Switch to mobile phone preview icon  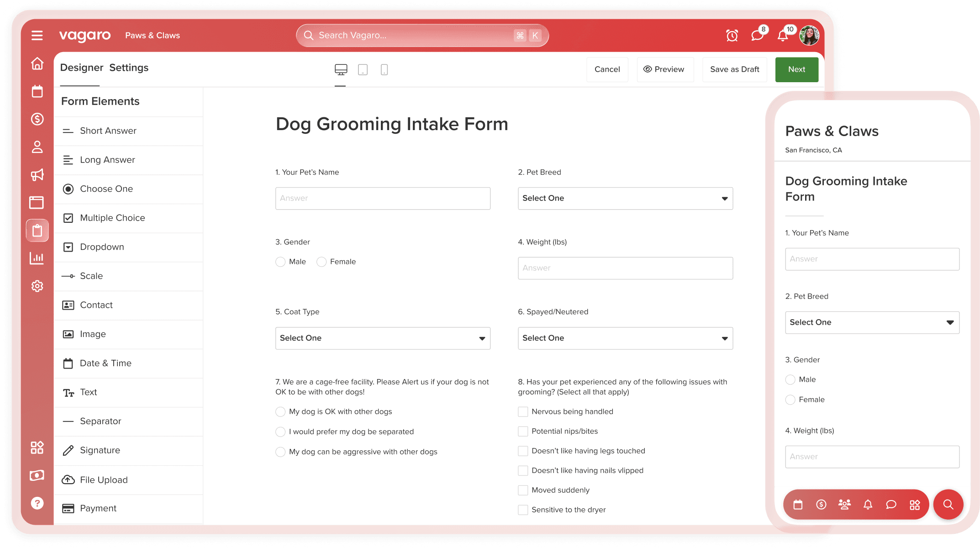pyautogui.click(x=384, y=69)
